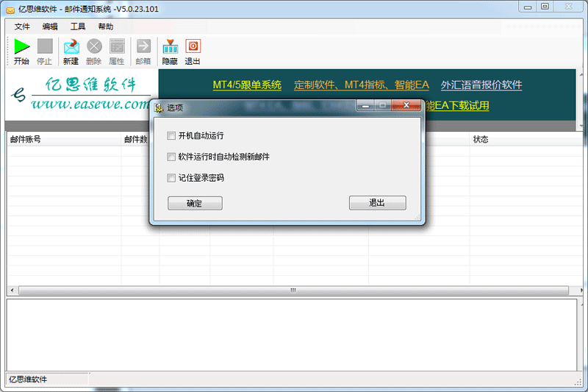Click the 选项 dialog title icon
The image size is (588, 392).
click(x=159, y=108)
